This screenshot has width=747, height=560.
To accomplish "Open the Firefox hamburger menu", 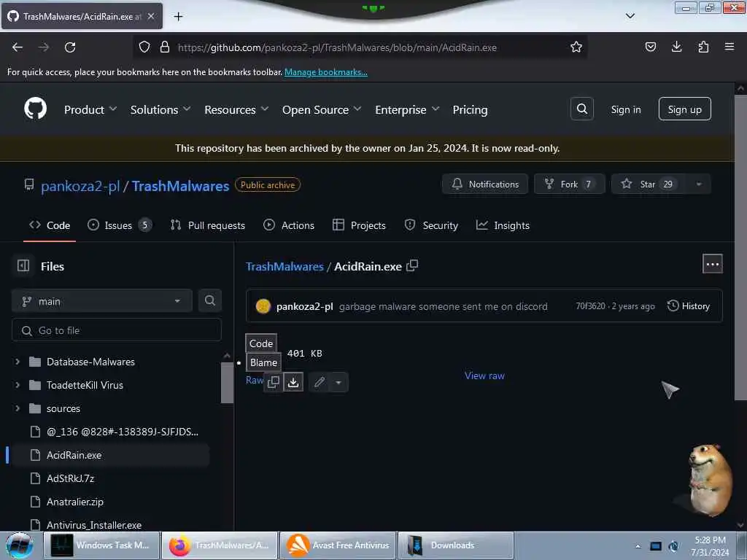I will 729,47.
